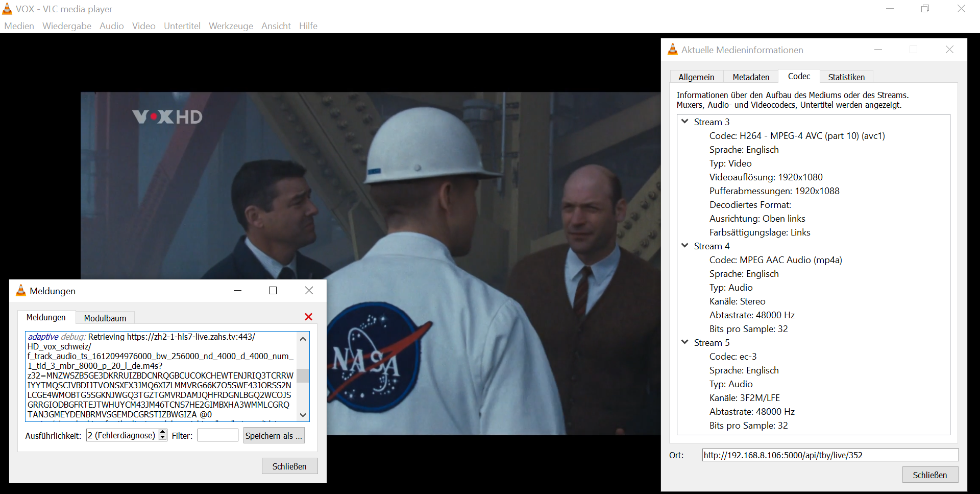Select 'Farbsättigungslage: Links' row
Viewport: 980px width, 494px height.
[759, 232]
